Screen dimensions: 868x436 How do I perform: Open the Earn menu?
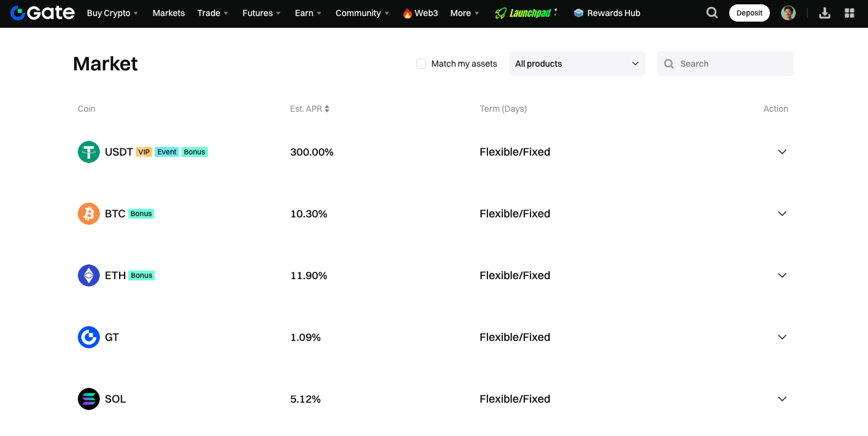(x=308, y=13)
